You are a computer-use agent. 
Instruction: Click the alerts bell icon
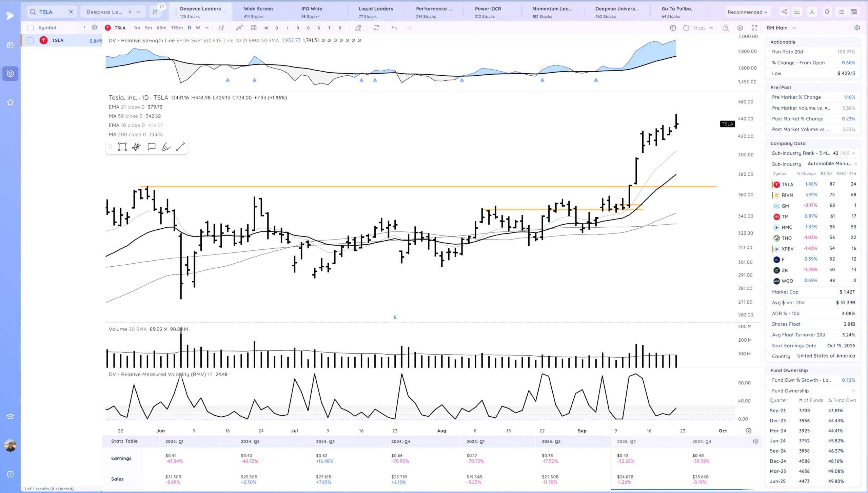tap(827, 12)
